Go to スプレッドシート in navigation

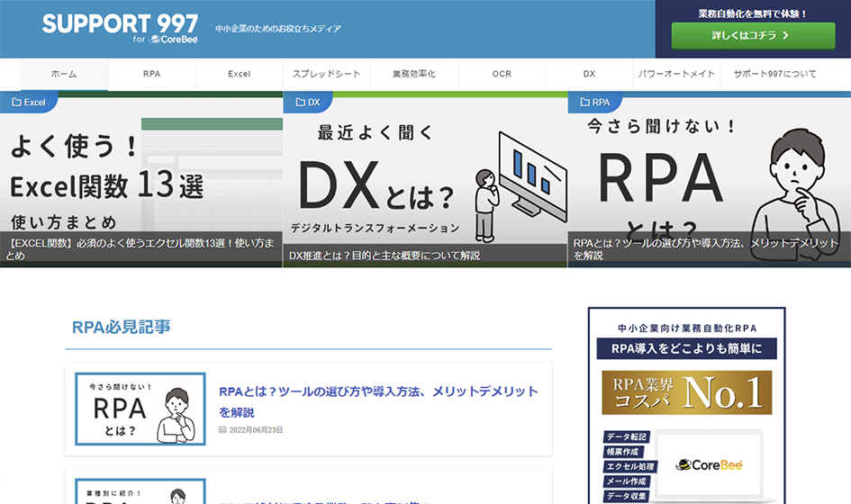326,74
